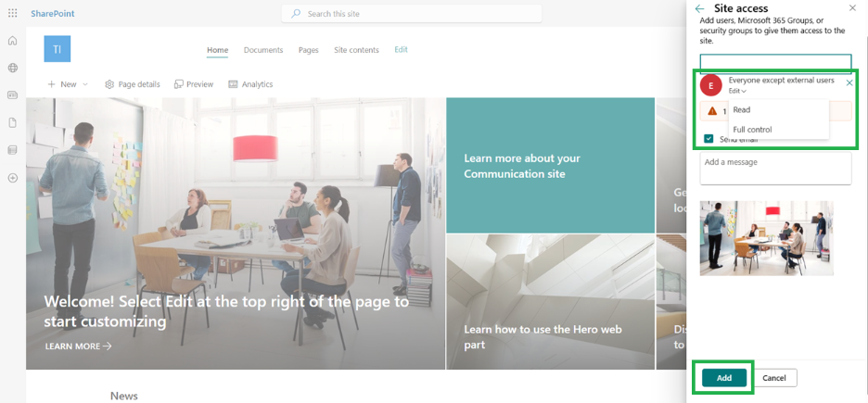Screen dimensions: 868x403
Task: Click the red E avatar icon
Action: (710, 85)
